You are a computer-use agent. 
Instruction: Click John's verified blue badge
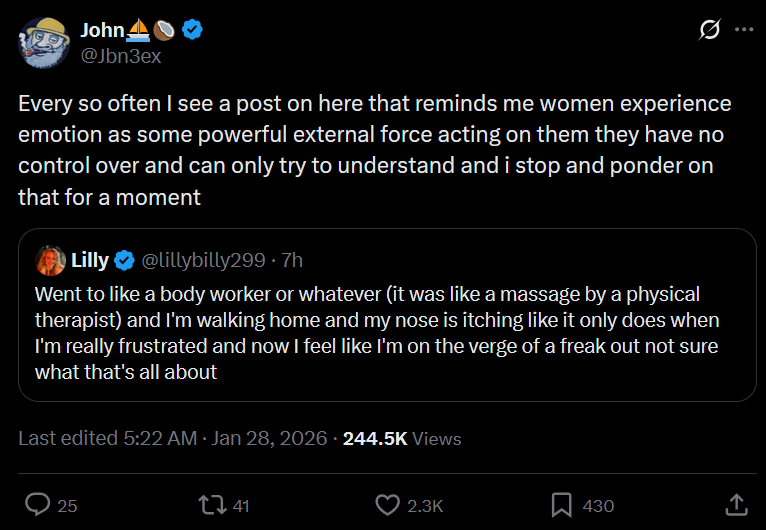click(192, 30)
